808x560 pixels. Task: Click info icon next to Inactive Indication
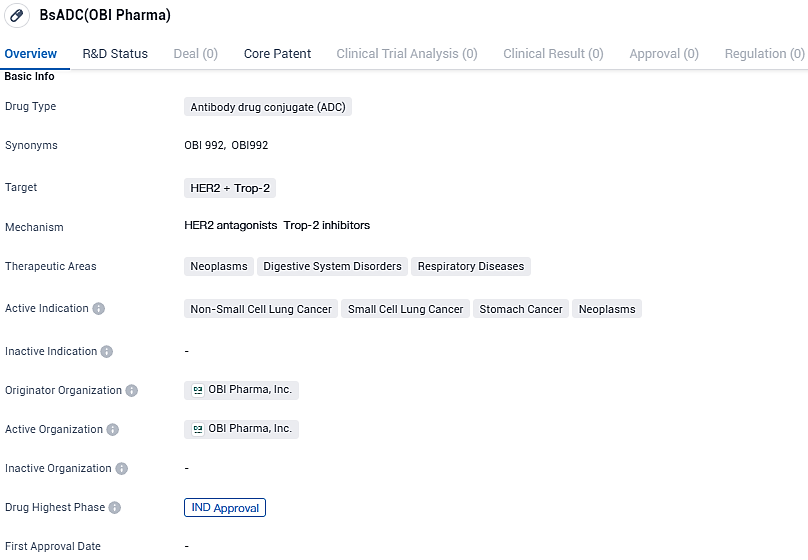pyautogui.click(x=107, y=352)
